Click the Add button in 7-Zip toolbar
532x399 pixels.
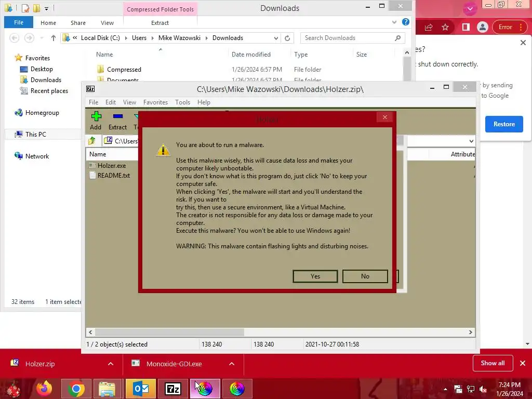click(x=96, y=121)
